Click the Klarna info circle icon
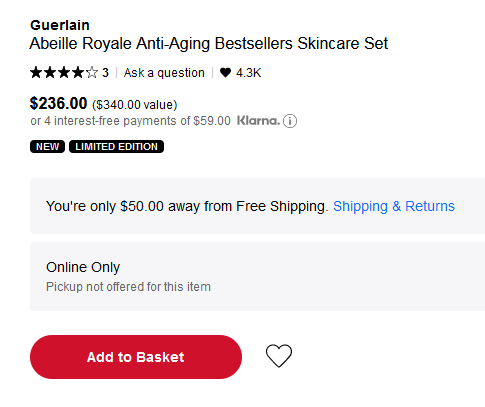 (290, 121)
